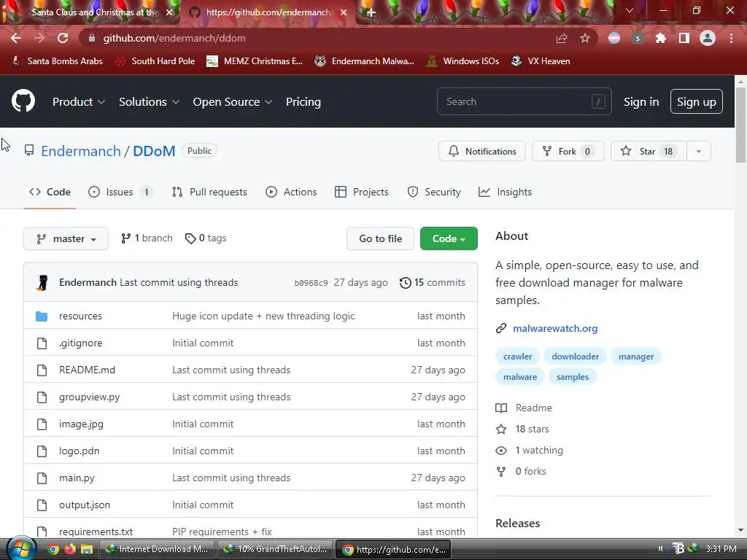
Task: Open the DDoM repository name link
Action: pos(154,151)
